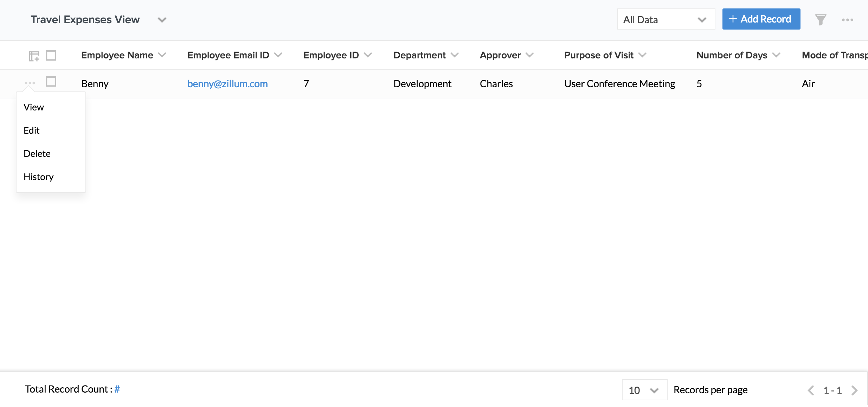Select History in the row menu

click(x=39, y=177)
